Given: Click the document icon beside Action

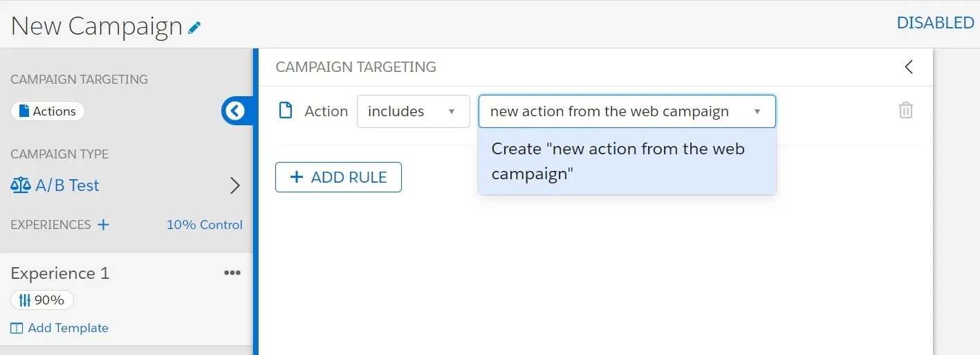Looking at the screenshot, I should point(286,111).
